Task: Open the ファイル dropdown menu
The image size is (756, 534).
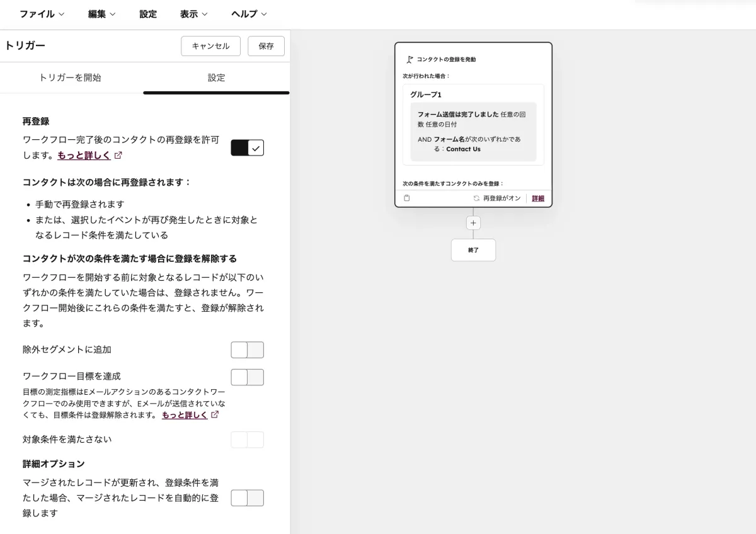Action: coord(40,14)
